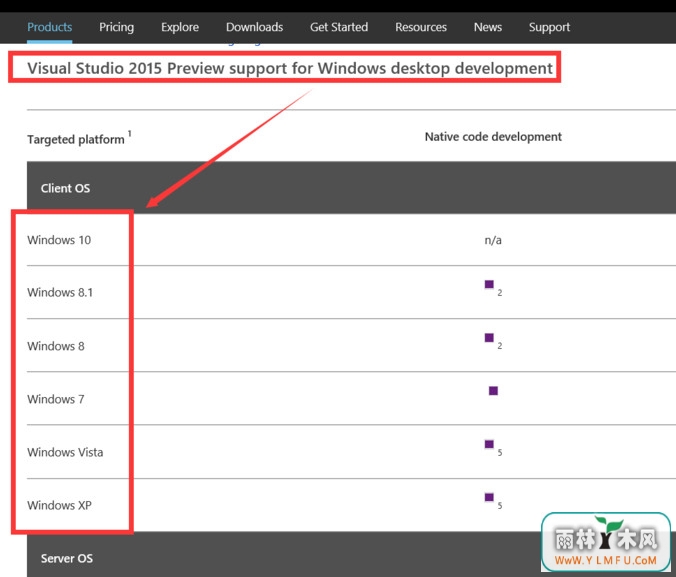
Task: Click the News navigation link
Action: click(x=488, y=27)
